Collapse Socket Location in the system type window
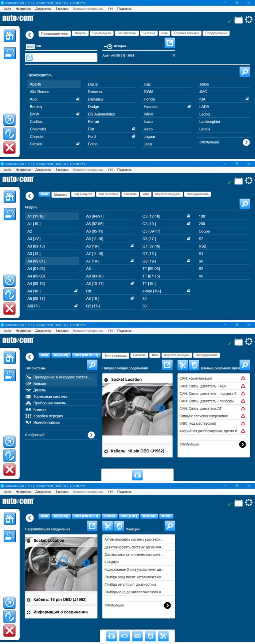255x644 pixels. 106,380
